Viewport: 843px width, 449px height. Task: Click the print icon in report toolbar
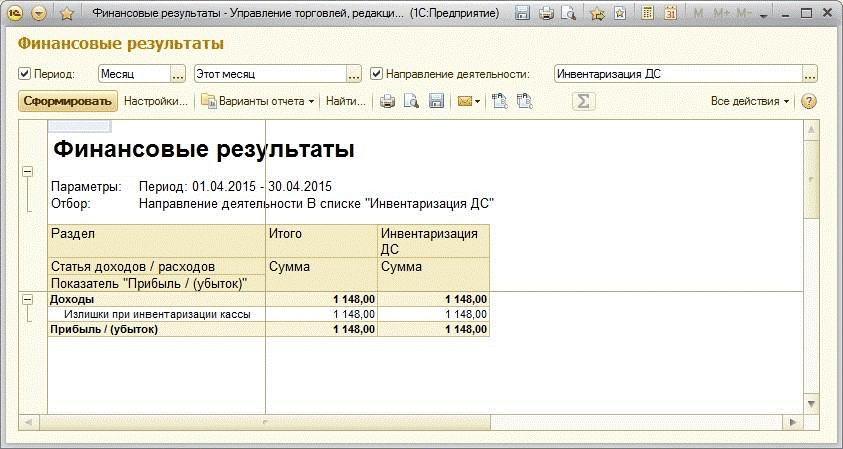(x=387, y=101)
